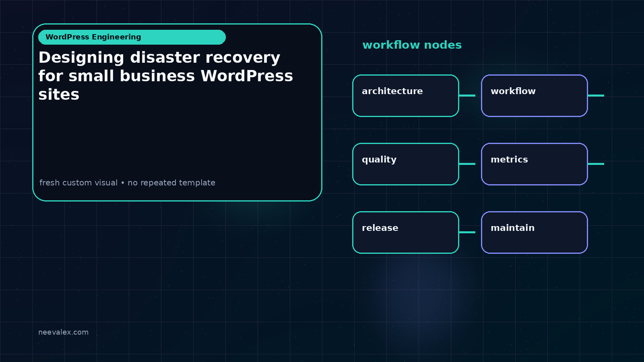Click the WordPress Engineering category badge

[x=132, y=37]
